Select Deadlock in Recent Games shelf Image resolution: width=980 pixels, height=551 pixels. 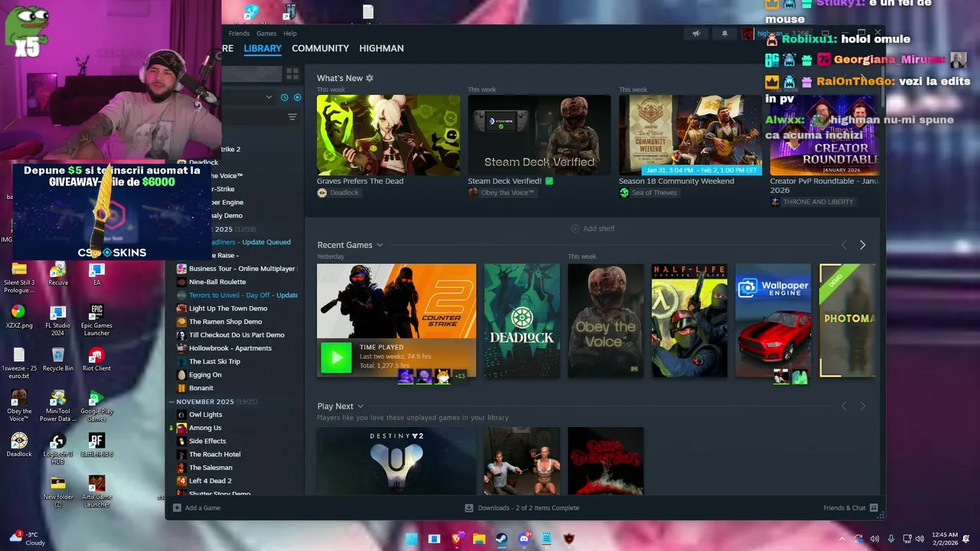pos(521,321)
